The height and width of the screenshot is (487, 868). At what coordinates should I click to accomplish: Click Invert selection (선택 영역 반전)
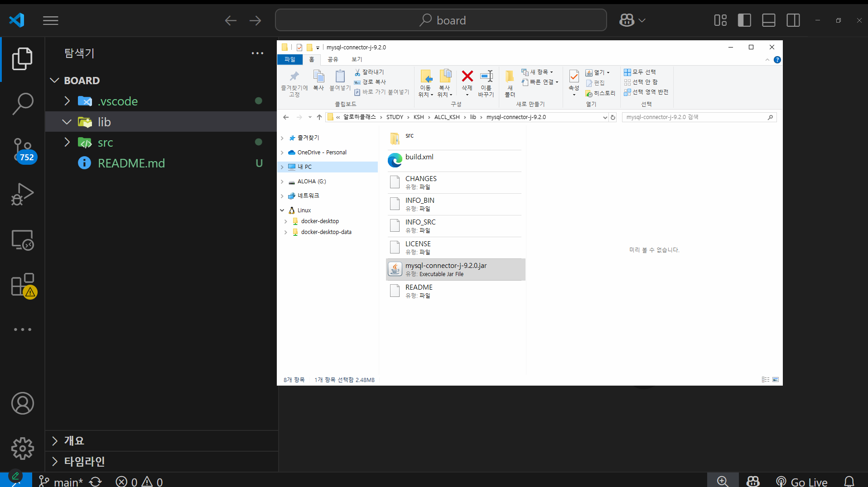(x=646, y=92)
